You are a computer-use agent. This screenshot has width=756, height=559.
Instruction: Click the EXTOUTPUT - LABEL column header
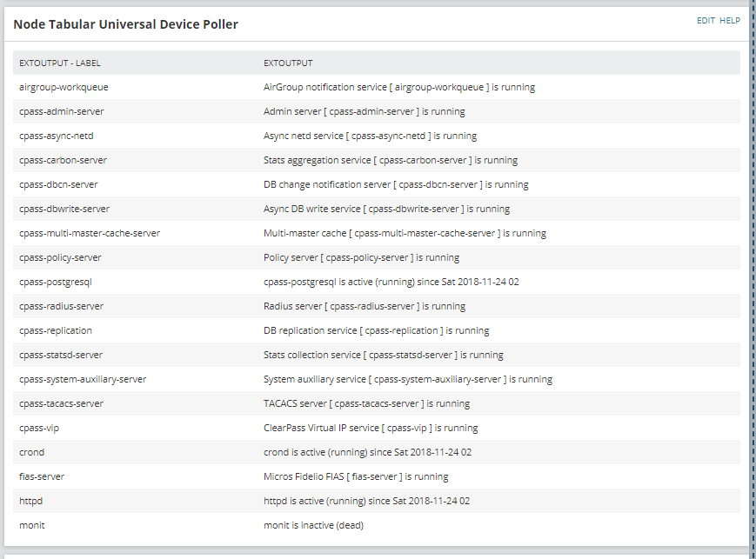tap(60, 63)
